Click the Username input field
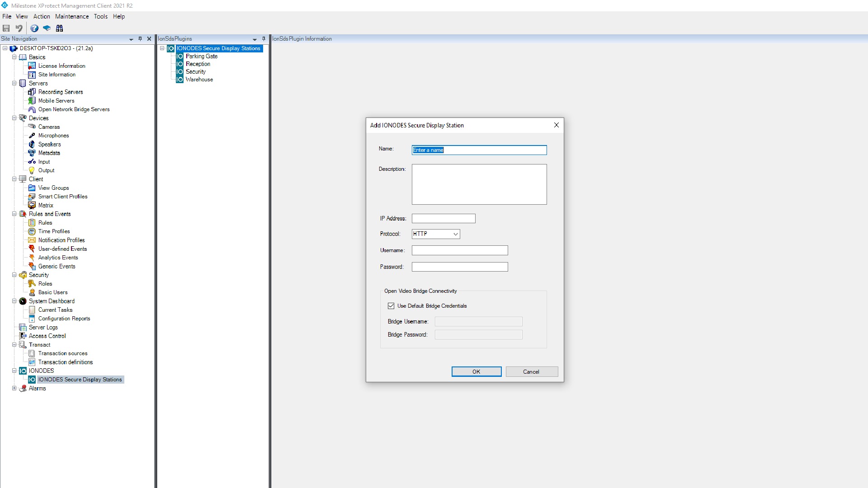This screenshot has height=488, width=868. click(x=460, y=250)
